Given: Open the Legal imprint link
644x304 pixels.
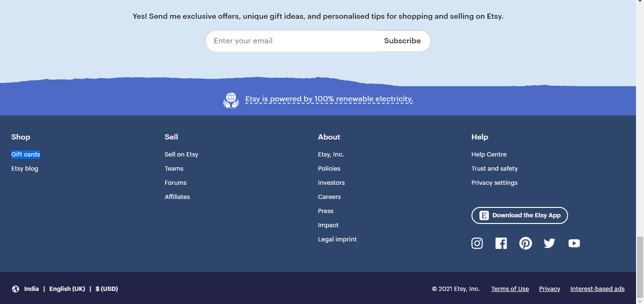Looking at the screenshot, I should point(337,239).
